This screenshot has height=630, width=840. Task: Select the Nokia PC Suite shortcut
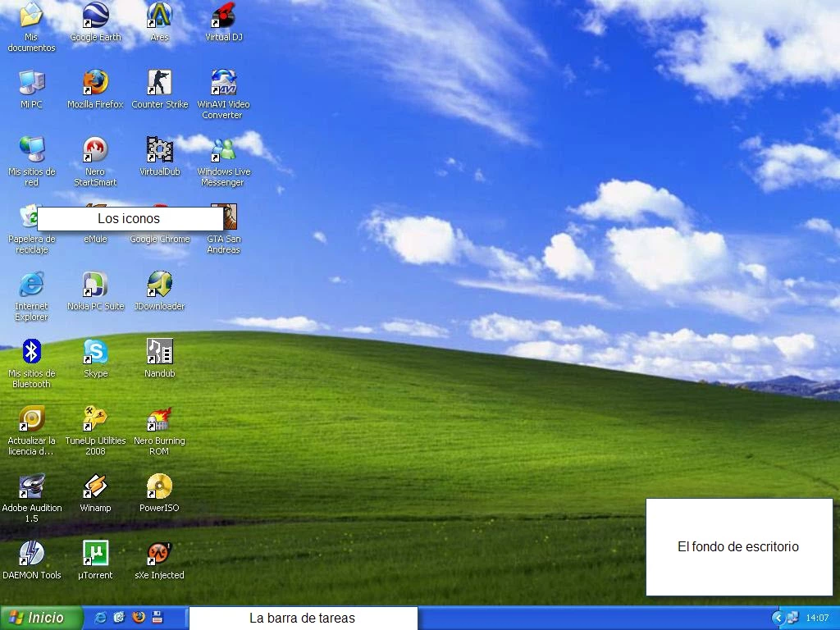tap(95, 284)
